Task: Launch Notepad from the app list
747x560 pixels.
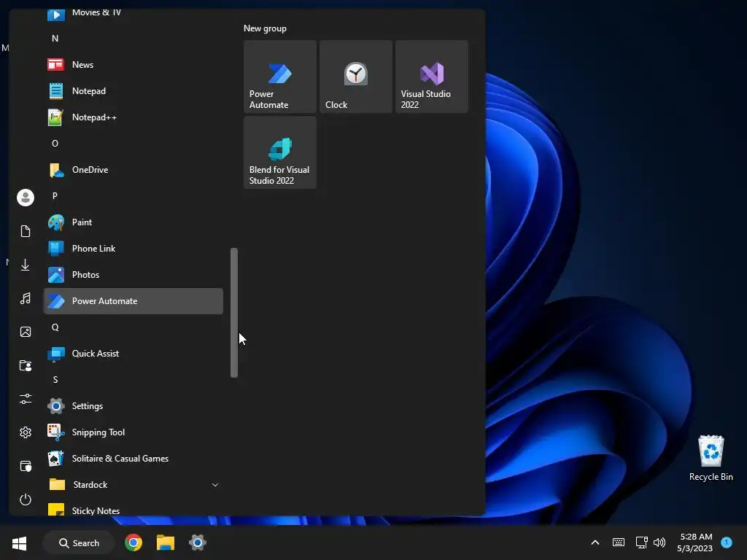Action: 133,90
